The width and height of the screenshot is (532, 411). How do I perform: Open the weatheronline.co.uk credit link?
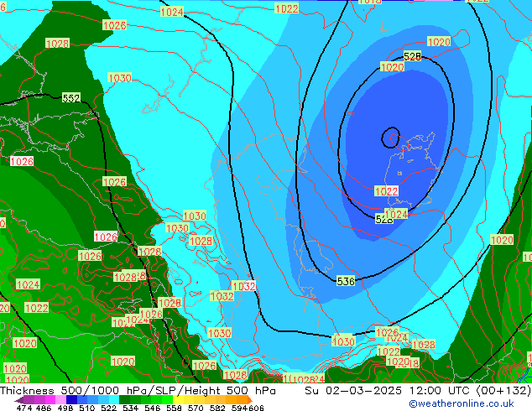tap(462, 403)
